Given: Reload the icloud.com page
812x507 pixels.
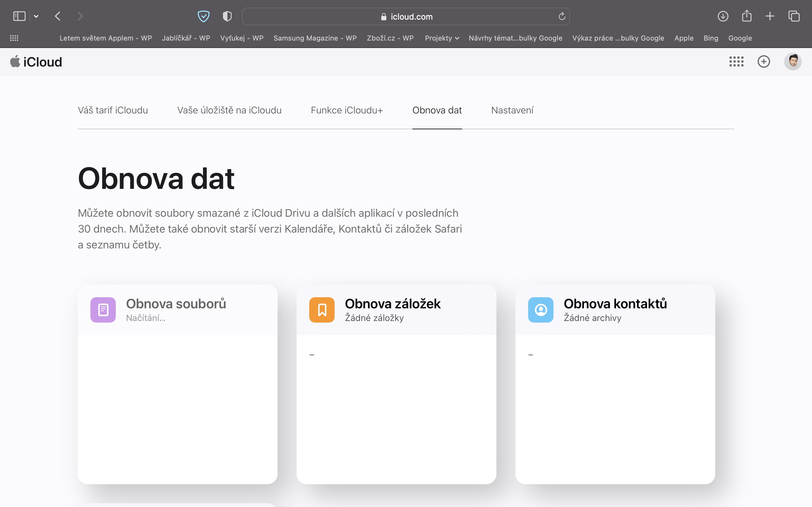Looking at the screenshot, I should point(562,16).
